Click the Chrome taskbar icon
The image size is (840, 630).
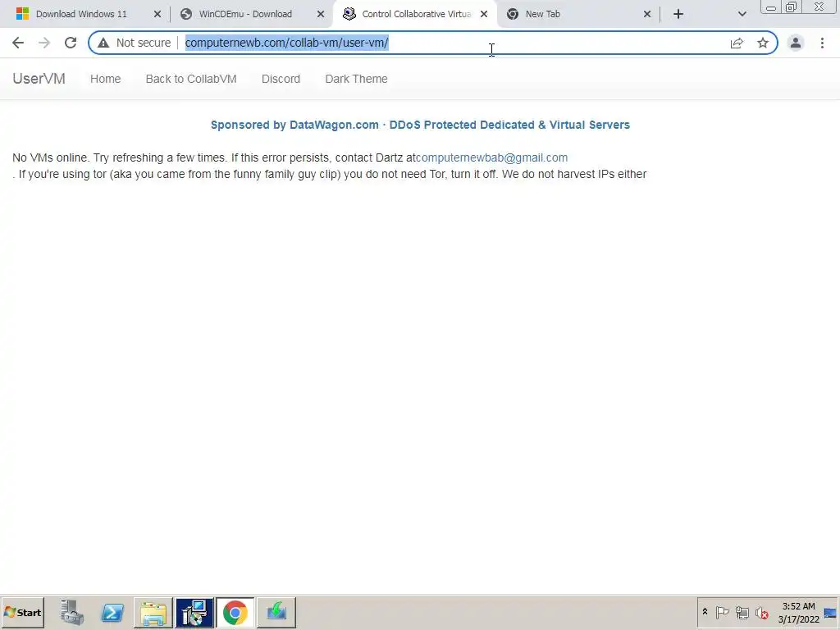click(235, 612)
